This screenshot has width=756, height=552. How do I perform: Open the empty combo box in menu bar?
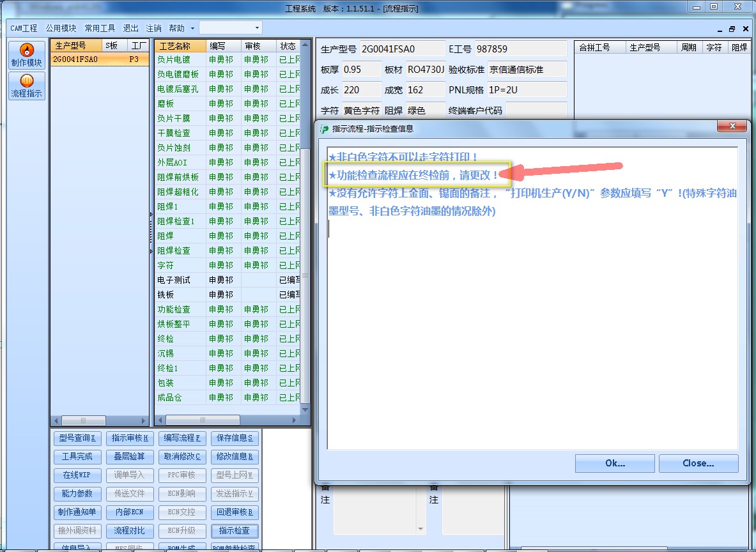[x=231, y=27]
